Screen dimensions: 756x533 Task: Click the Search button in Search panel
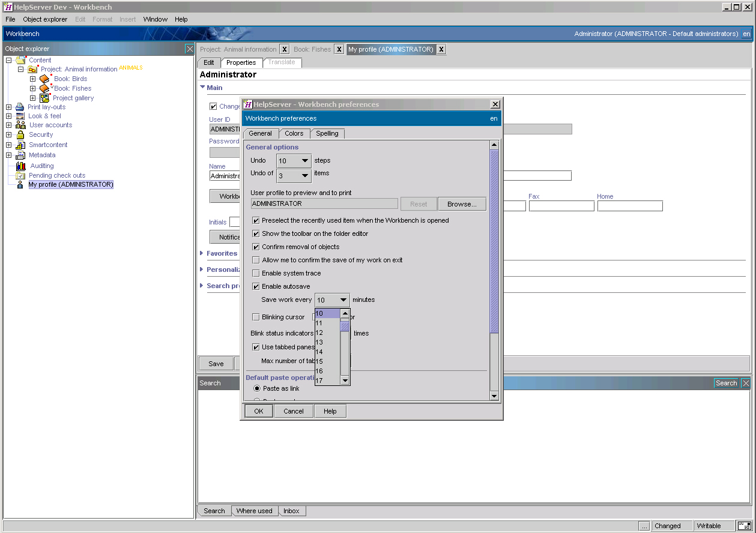[x=726, y=383]
